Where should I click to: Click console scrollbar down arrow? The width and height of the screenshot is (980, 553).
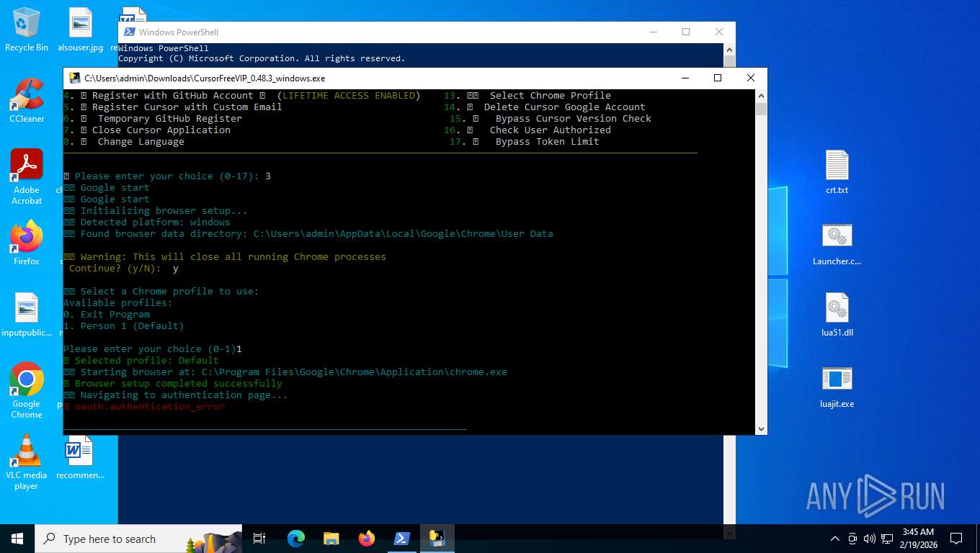point(761,428)
